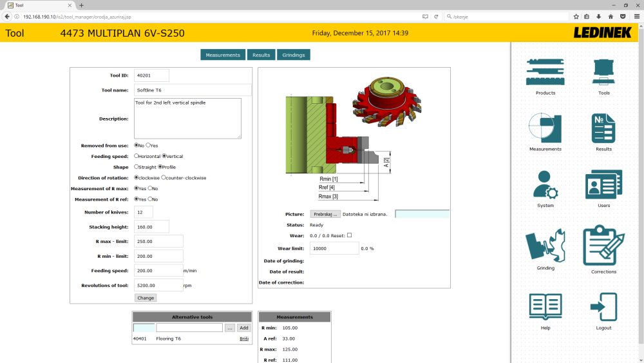The height and width of the screenshot is (363, 644).
Task: Click the alternative tool name field
Action: pyautogui.click(x=189, y=328)
